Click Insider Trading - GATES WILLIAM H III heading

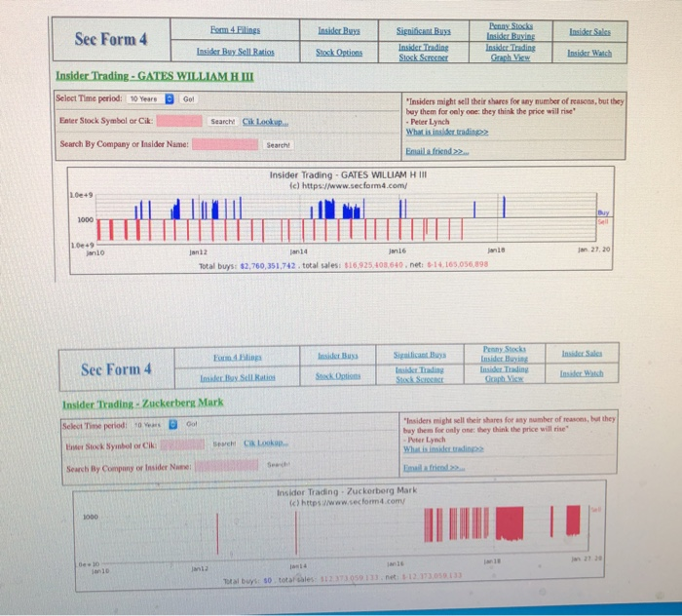pyautogui.click(x=154, y=76)
